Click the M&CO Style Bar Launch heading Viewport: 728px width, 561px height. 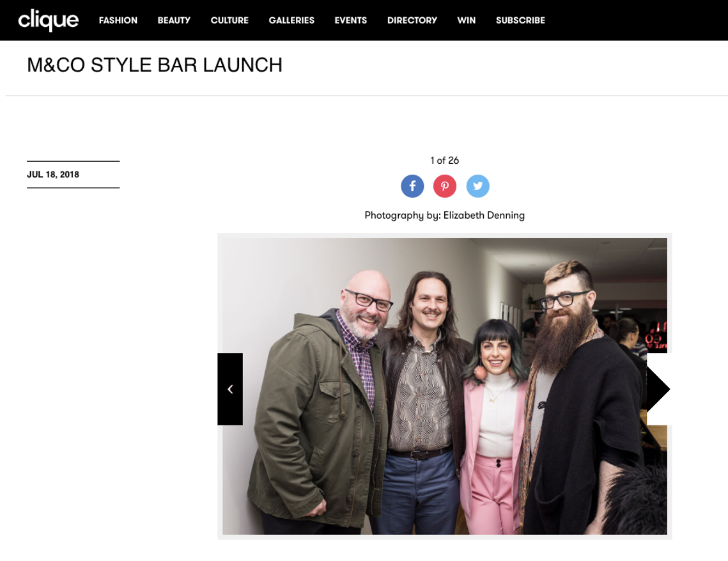coord(155,65)
